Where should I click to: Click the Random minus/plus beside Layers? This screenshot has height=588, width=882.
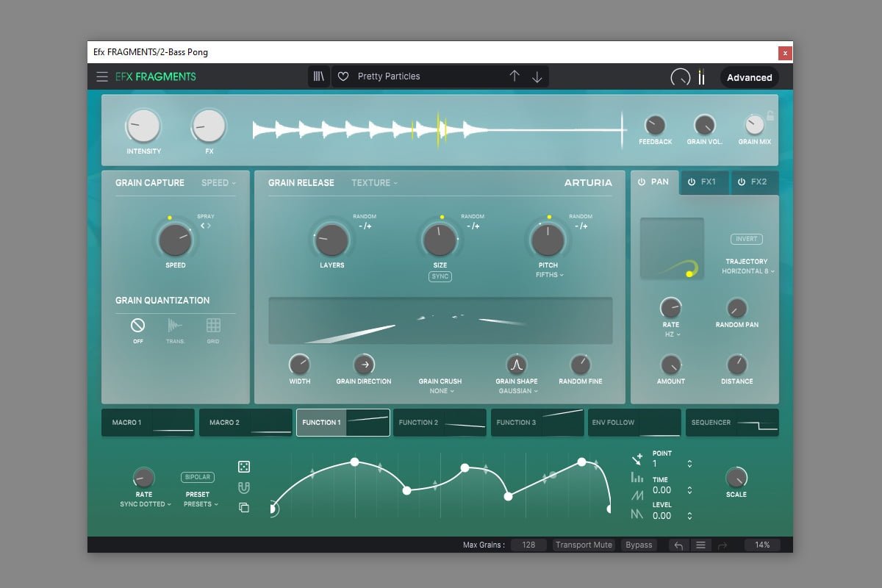pos(365,226)
